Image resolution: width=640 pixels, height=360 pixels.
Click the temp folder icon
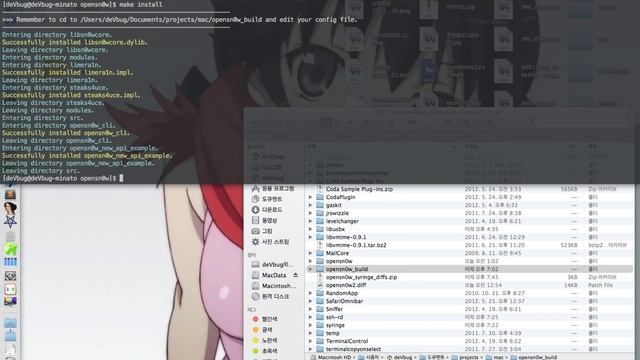320,333
